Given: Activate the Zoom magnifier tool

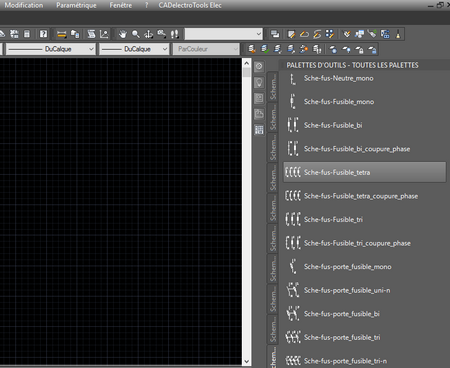Looking at the screenshot, I should (136, 34).
